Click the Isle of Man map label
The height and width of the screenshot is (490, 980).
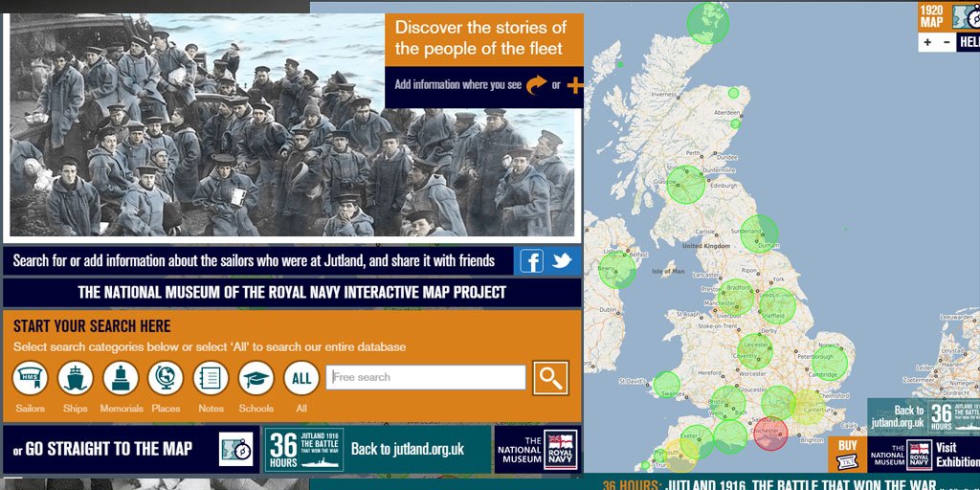click(x=668, y=271)
